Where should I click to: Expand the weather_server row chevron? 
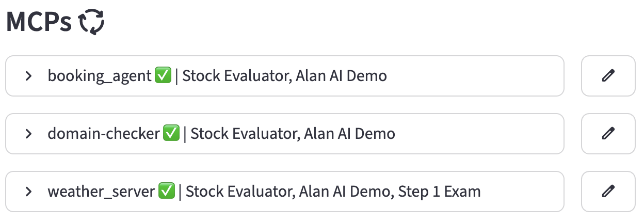tap(29, 192)
